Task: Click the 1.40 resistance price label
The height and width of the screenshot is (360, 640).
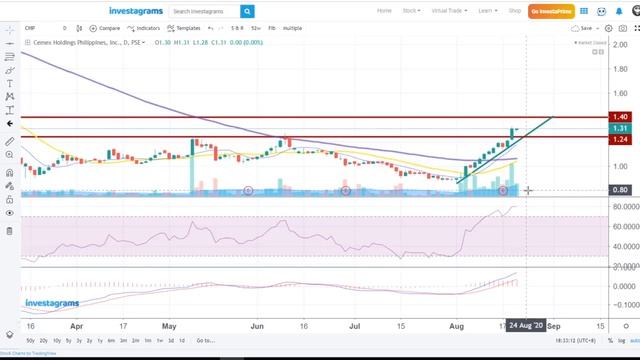Action: [x=620, y=117]
